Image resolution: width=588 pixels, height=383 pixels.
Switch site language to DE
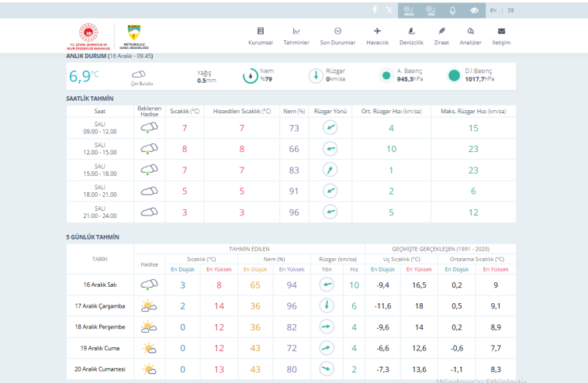pos(511,10)
